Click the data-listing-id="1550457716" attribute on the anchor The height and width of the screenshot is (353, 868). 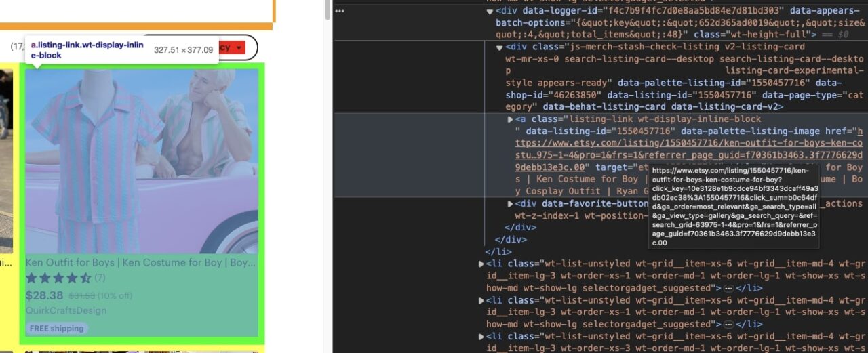point(601,131)
